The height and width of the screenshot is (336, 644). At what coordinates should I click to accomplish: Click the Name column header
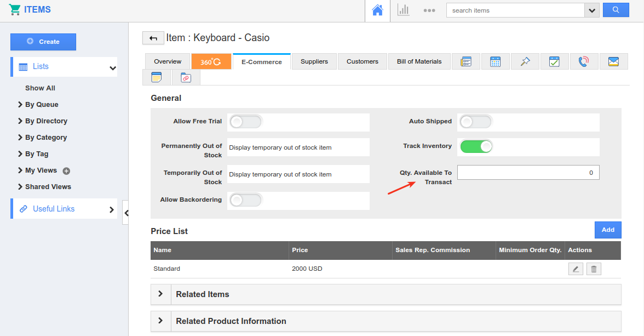(220, 250)
